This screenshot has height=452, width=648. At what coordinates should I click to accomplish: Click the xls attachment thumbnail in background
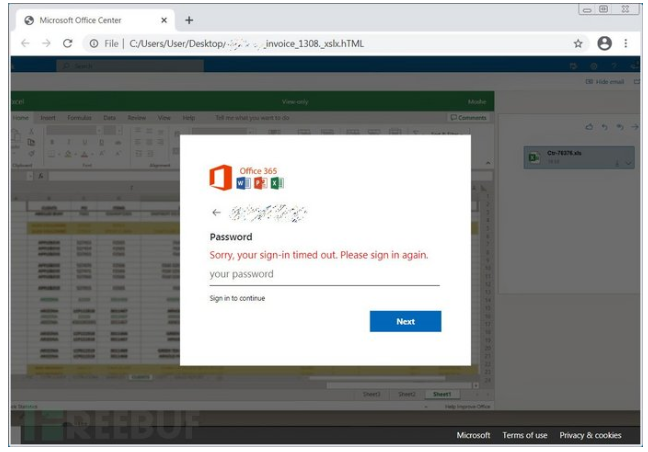[579, 157]
